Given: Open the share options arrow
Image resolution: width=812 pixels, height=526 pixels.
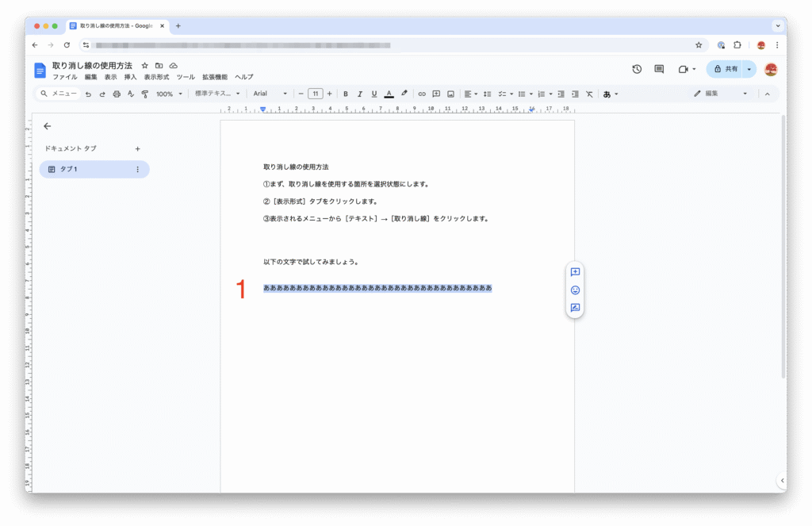Looking at the screenshot, I should point(749,69).
